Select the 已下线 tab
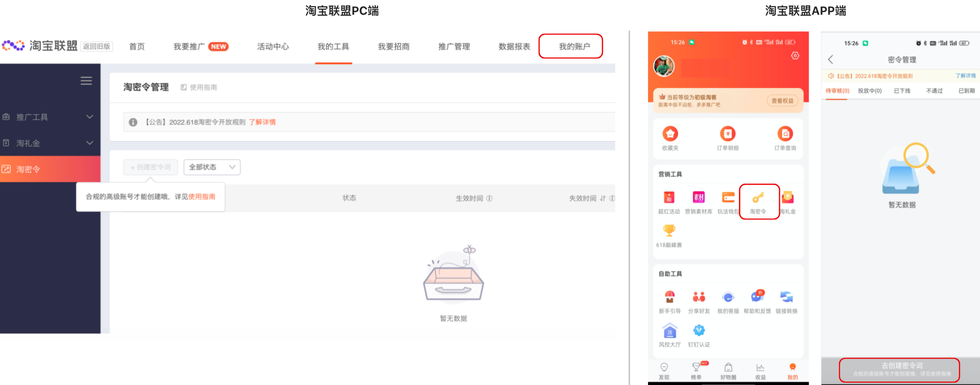This screenshot has height=385, width=980. 902,91
